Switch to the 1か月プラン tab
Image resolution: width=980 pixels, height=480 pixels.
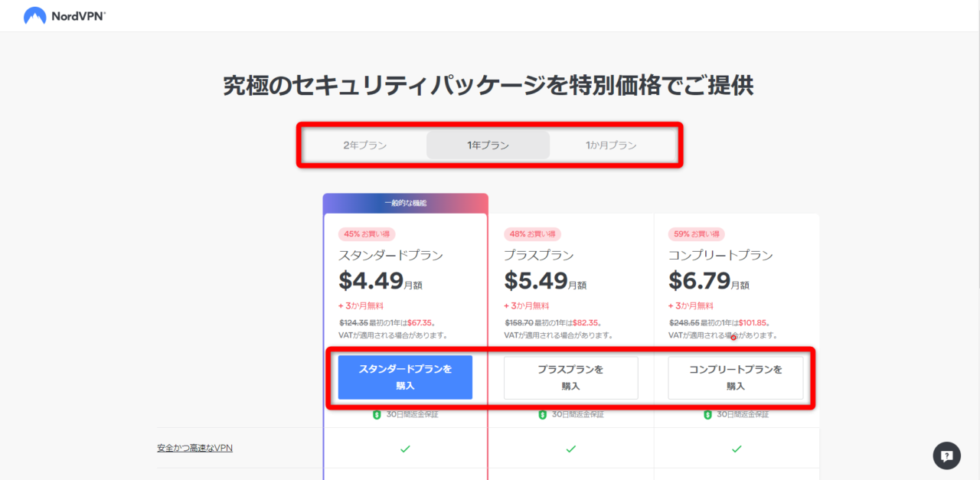pyautogui.click(x=611, y=145)
